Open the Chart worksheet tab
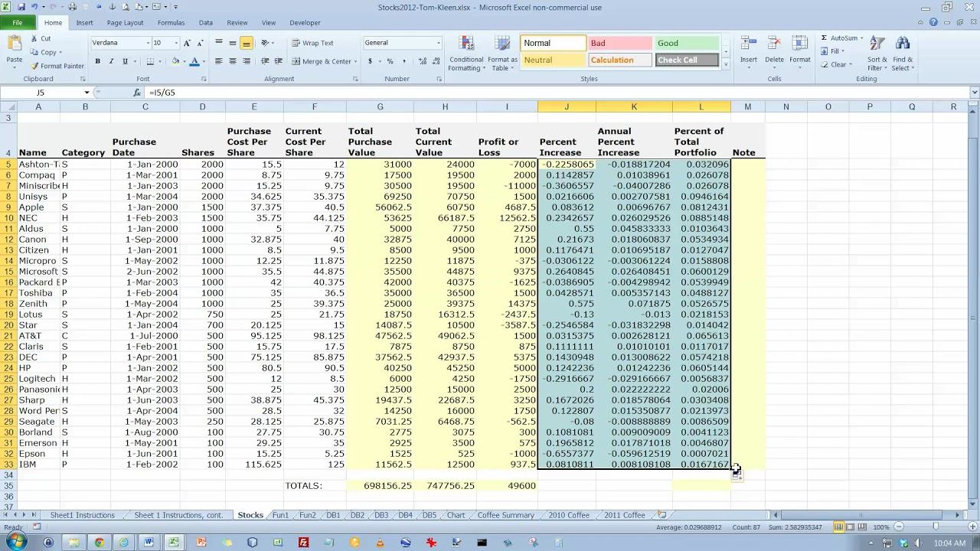The image size is (980, 551). (x=456, y=515)
